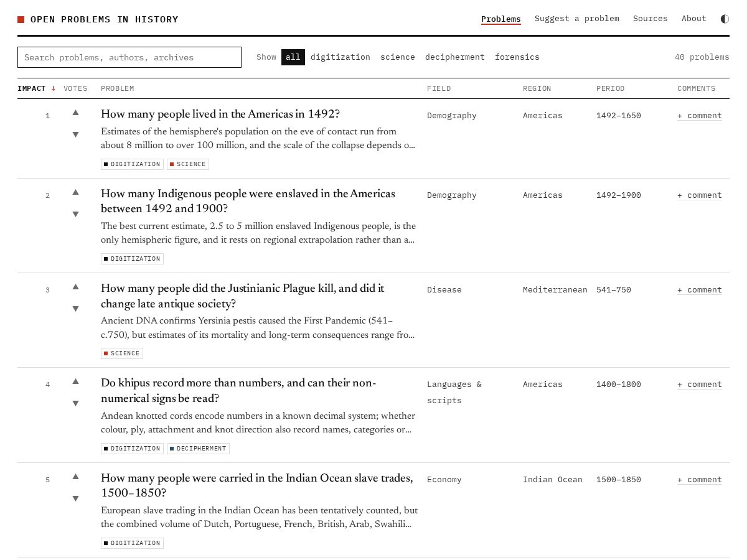The image size is (747, 560).
Task: Sort by Comments column header
Action: point(697,88)
